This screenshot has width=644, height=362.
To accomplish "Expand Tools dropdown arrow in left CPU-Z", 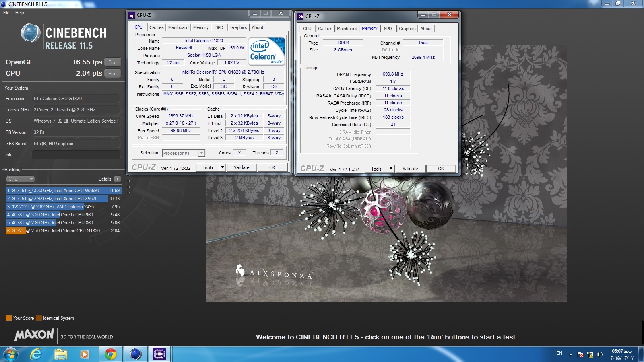I will coord(222,167).
